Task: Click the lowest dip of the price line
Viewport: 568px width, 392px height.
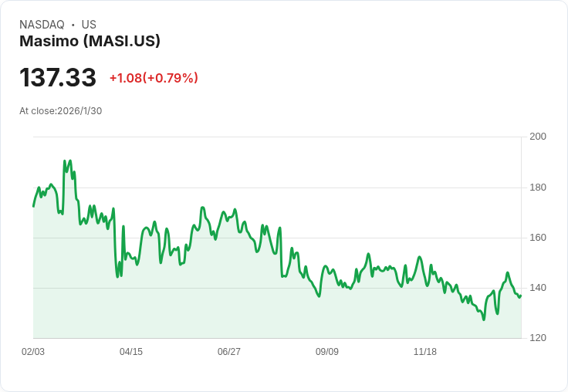Action: (x=484, y=319)
